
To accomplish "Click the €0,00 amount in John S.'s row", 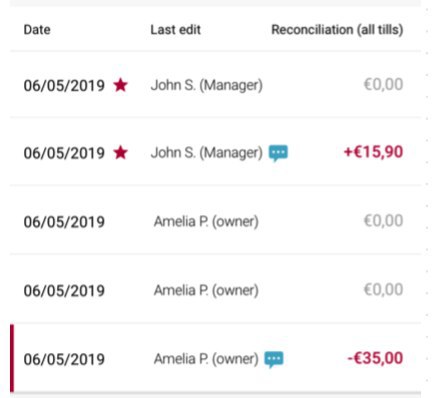I will click(x=383, y=84).
